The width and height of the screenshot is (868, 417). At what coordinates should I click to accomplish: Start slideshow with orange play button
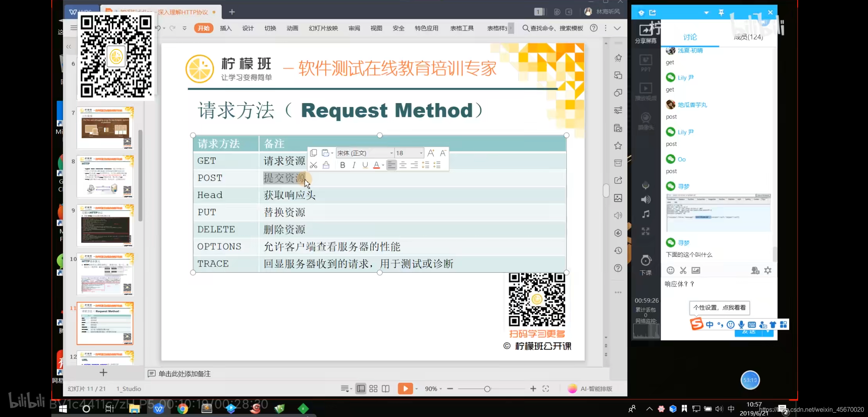405,389
